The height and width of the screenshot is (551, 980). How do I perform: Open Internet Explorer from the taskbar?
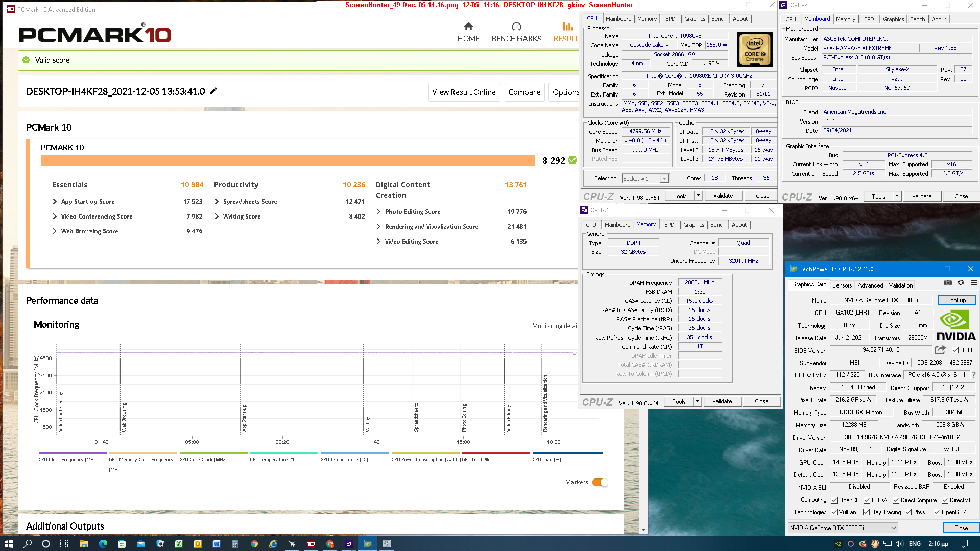point(273,544)
